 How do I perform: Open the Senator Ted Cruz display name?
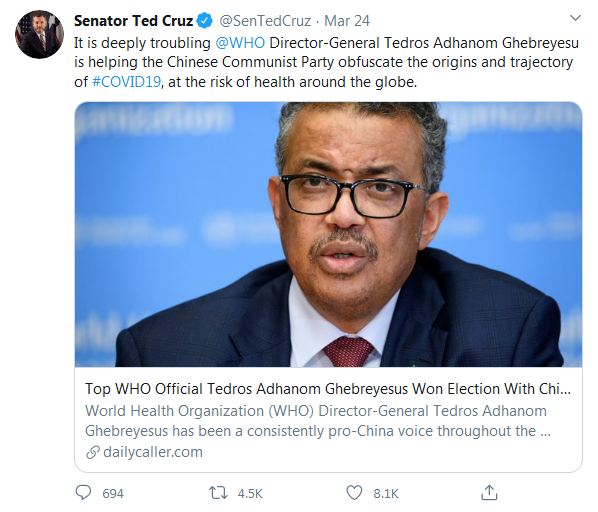(x=133, y=21)
